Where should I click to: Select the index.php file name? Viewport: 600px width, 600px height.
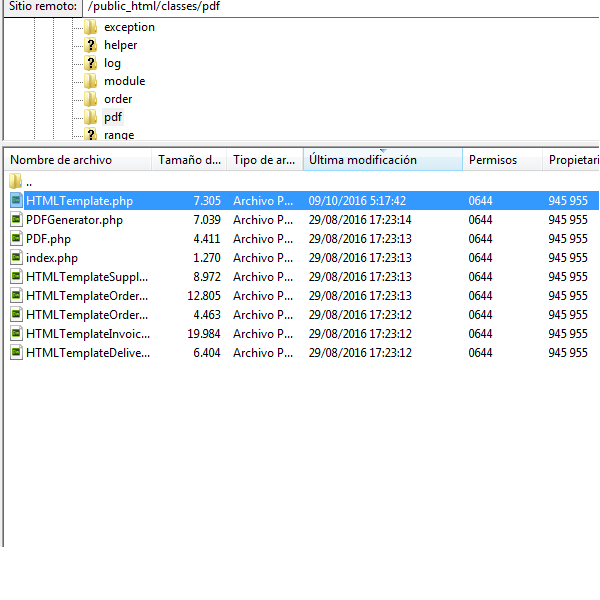point(52,258)
